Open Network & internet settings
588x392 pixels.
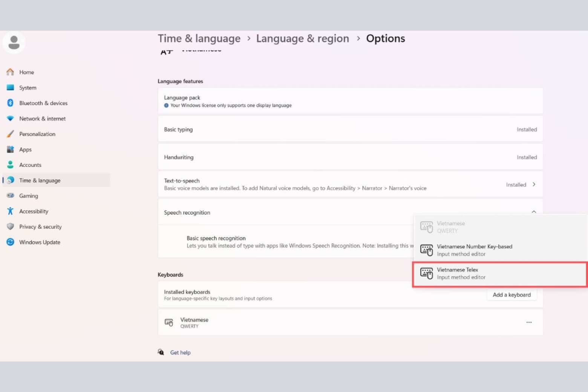click(x=42, y=118)
